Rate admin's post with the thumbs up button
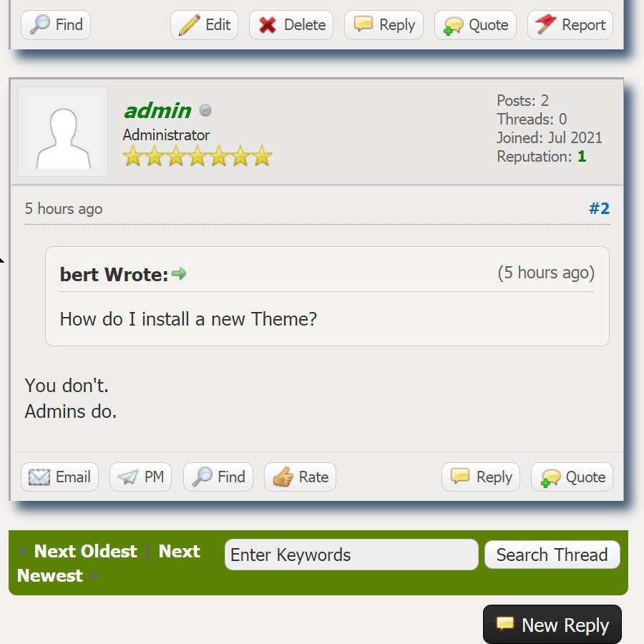 [x=301, y=477]
